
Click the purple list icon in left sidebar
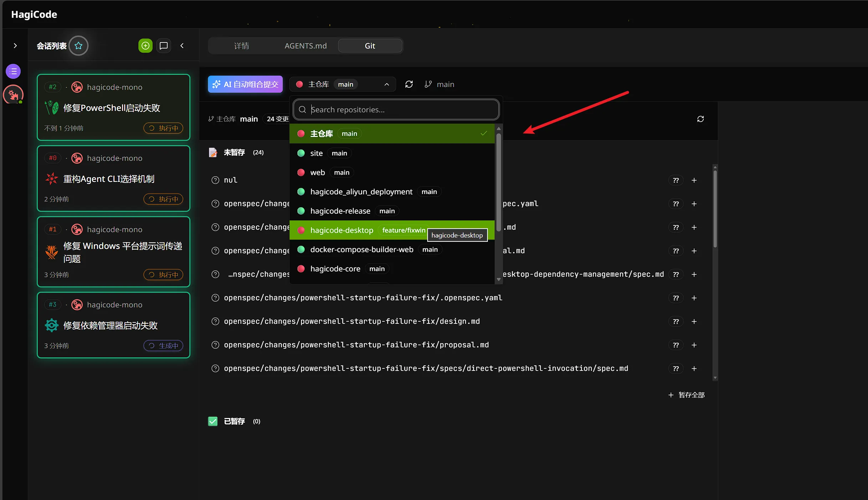[x=13, y=71]
